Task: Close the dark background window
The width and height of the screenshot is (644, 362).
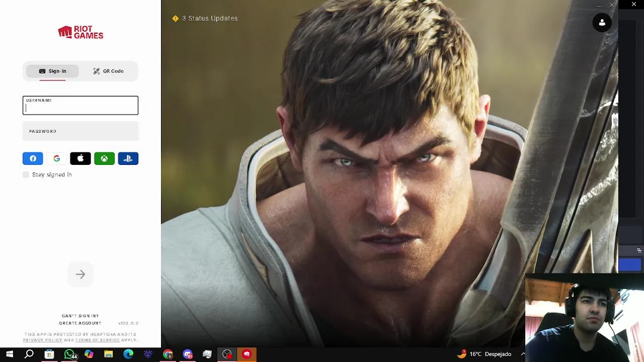Action: click(x=634, y=5)
